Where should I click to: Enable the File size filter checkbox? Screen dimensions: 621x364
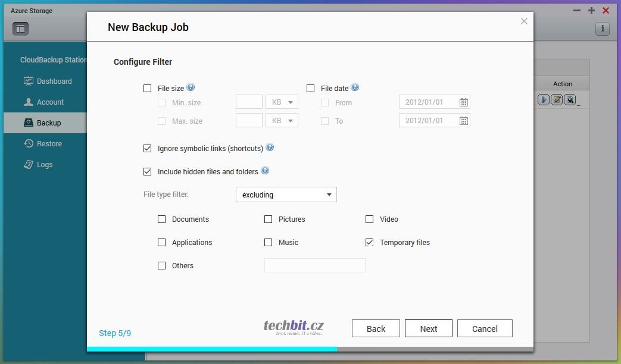pos(148,89)
